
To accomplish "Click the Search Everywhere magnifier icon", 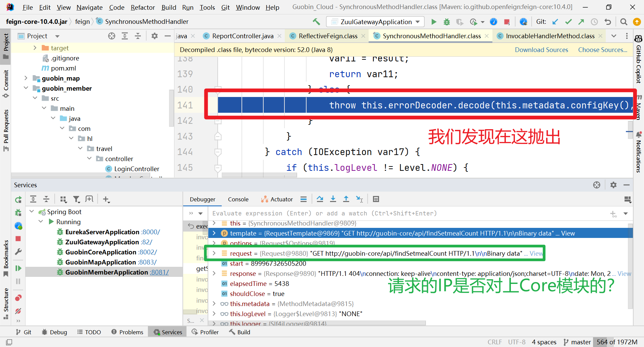I will [624, 22].
